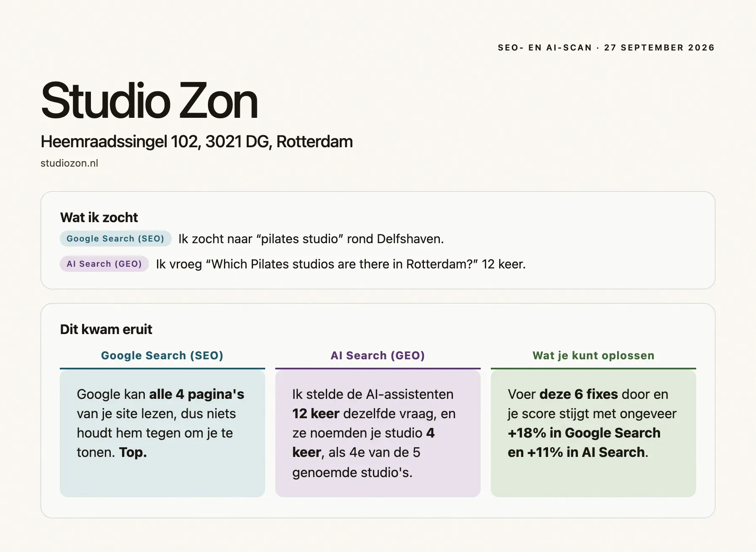
Task: Click the purple card about '12 keer' question
Action: [x=378, y=433]
